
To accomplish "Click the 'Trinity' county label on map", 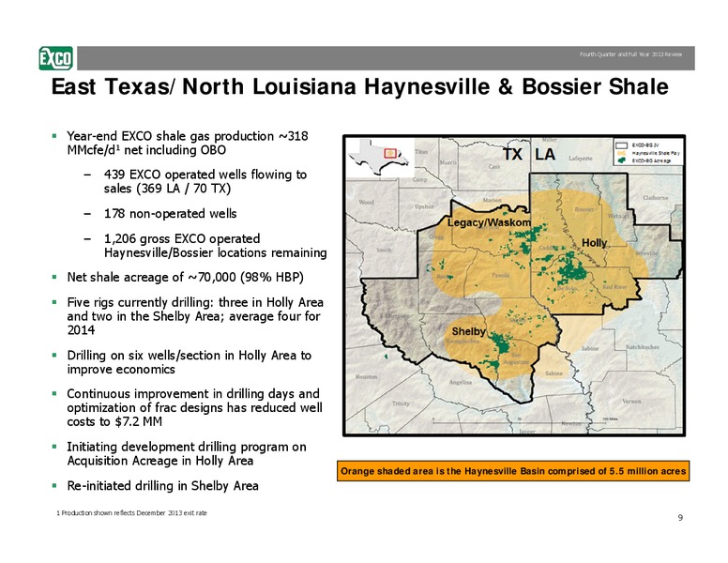I will pos(401,403).
